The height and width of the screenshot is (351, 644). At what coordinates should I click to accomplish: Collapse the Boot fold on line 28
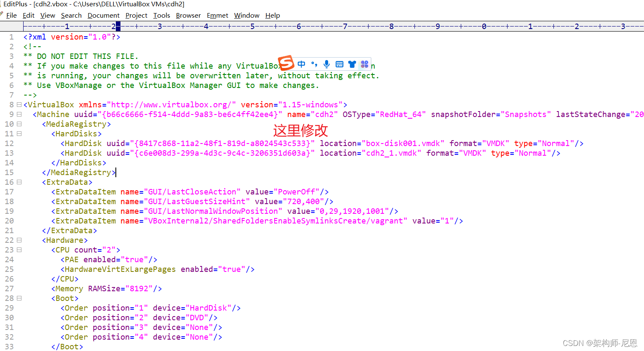19,298
